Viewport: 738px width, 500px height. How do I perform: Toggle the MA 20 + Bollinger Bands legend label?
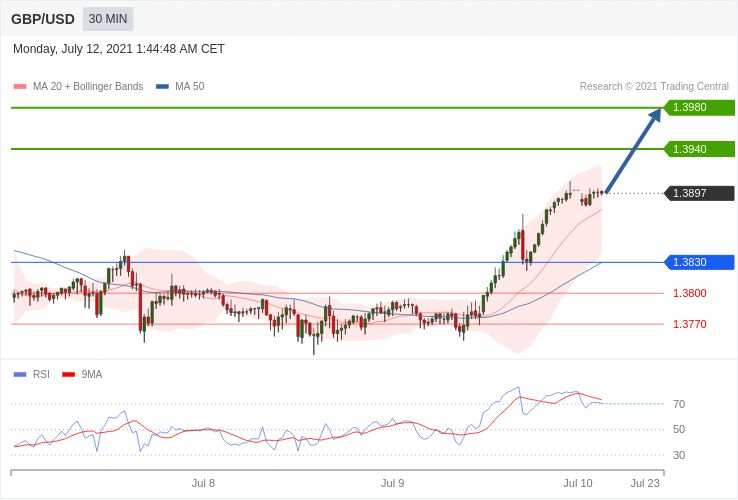coord(88,87)
